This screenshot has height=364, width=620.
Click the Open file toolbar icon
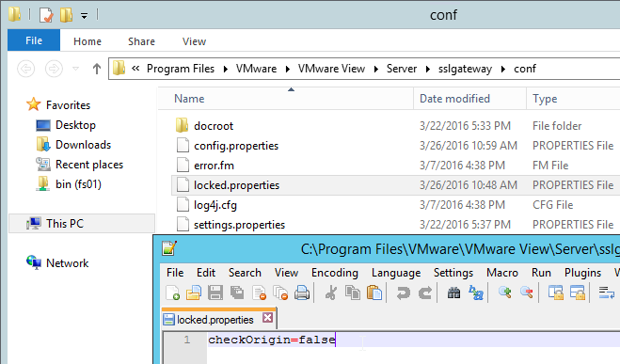(x=194, y=293)
